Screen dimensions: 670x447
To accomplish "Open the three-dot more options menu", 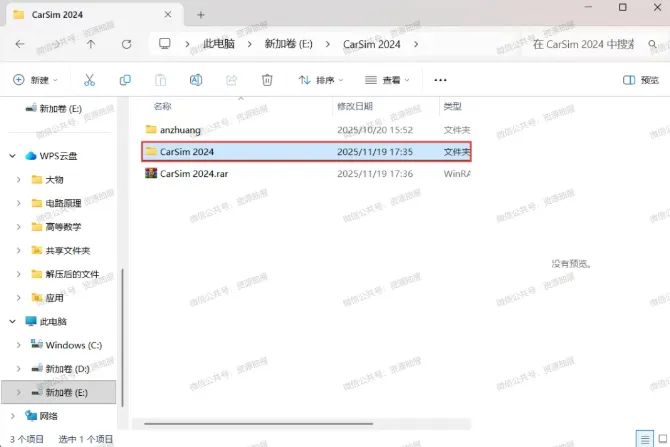I will pyautogui.click(x=440, y=80).
